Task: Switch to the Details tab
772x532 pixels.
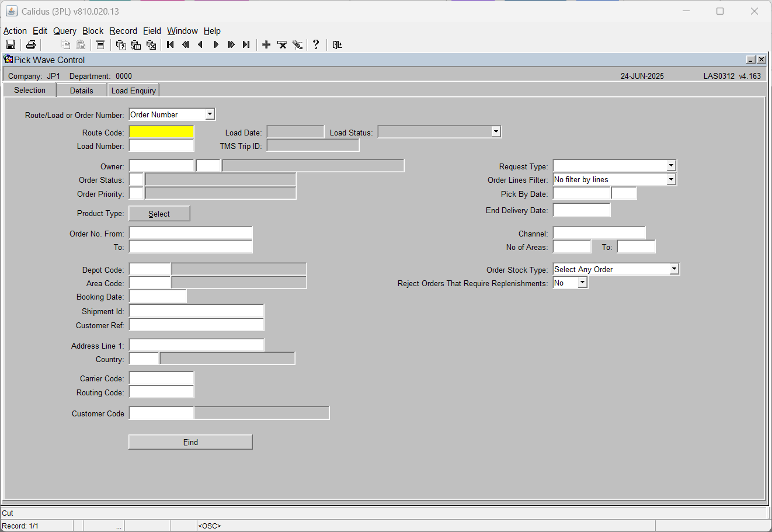Action: [82, 91]
